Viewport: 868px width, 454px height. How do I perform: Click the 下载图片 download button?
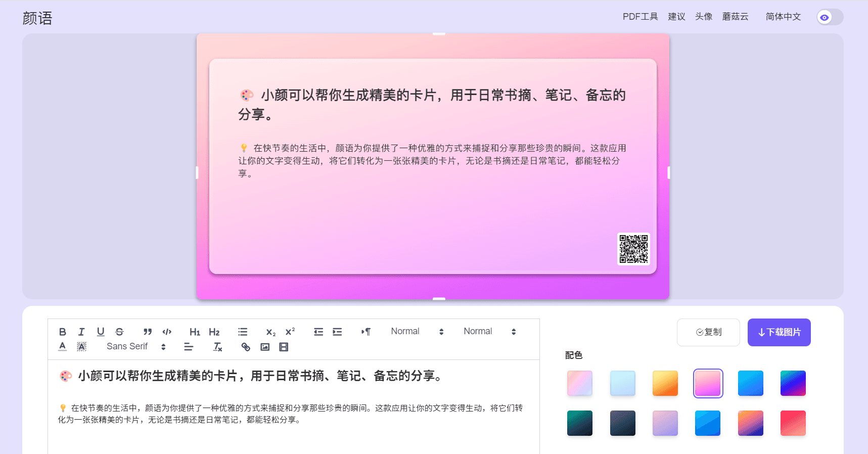tap(779, 332)
